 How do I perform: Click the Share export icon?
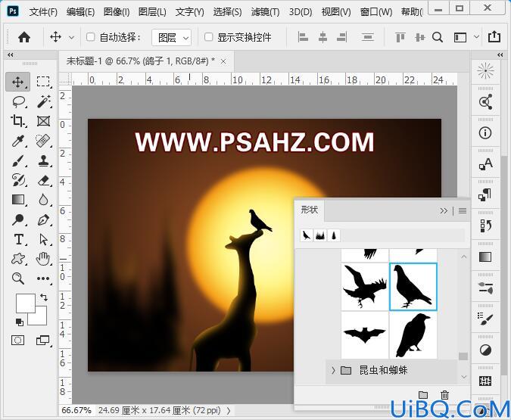tap(494, 36)
